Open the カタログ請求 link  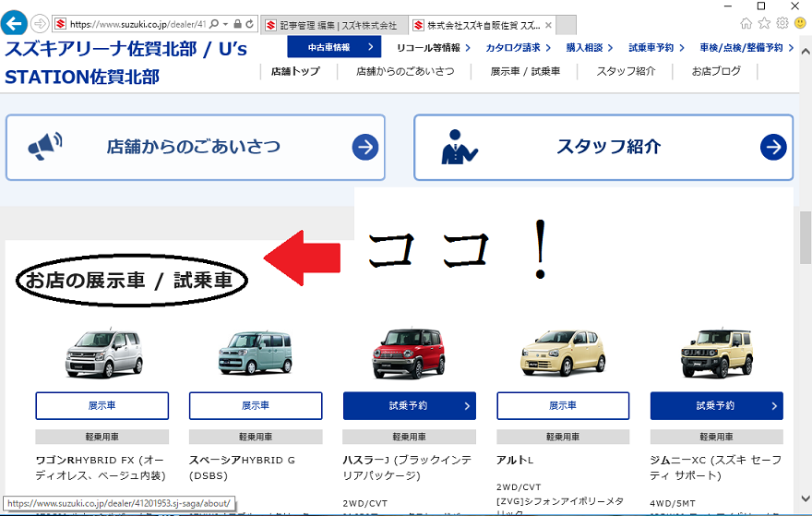pos(518,48)
